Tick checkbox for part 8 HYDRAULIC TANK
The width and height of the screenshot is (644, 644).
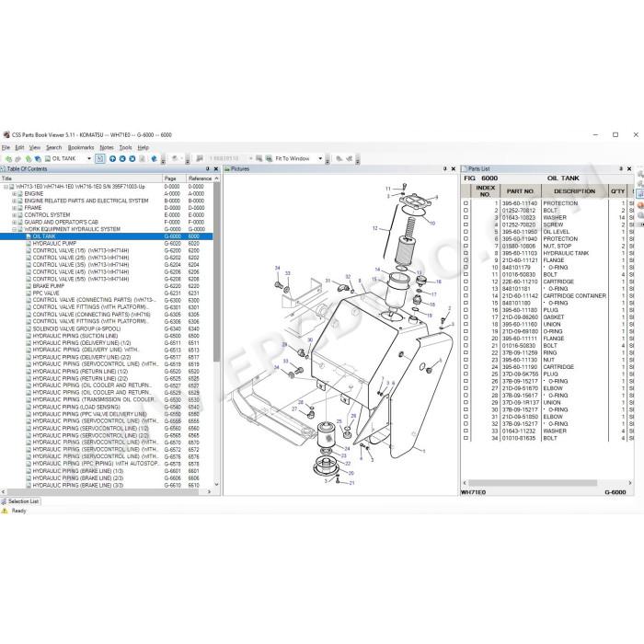click(466, 253)
